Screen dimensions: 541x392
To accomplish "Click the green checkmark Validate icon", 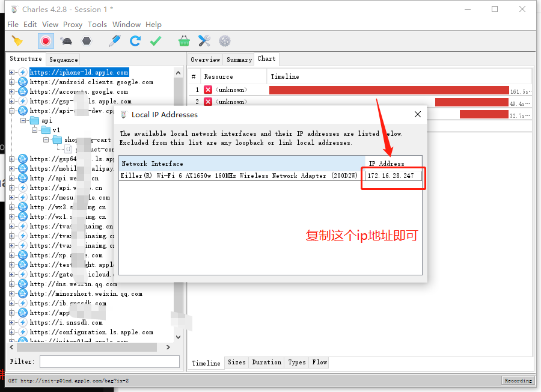I will 156,41.
